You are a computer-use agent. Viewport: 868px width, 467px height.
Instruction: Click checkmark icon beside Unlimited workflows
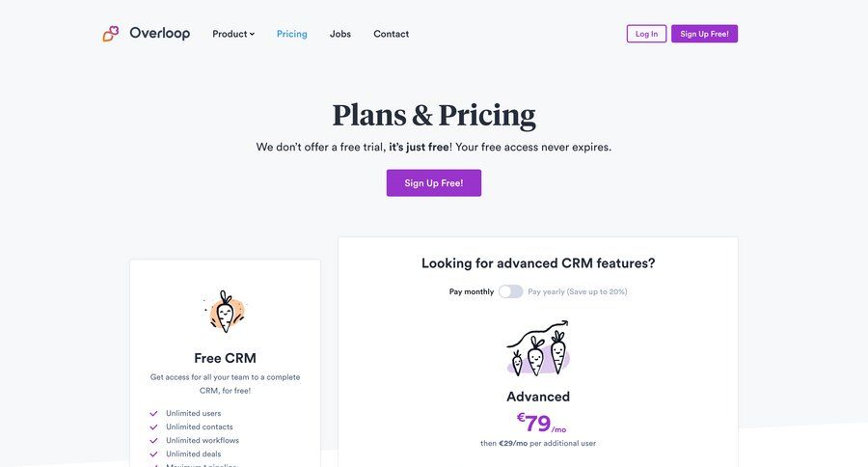coord(153,441)
